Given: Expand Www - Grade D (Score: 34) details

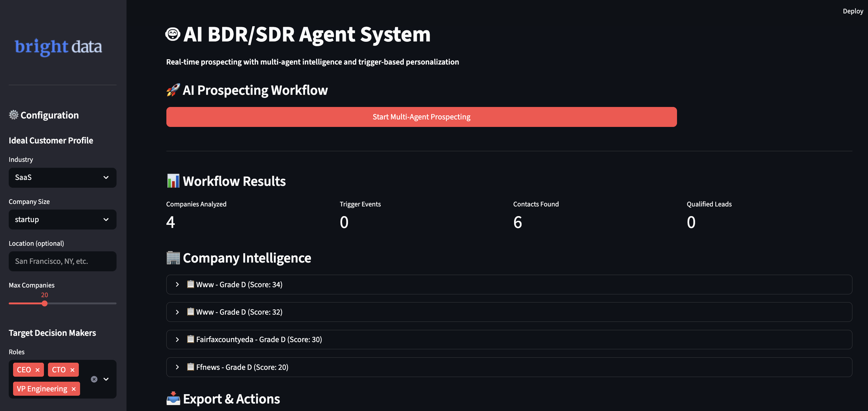Looking at the screenshot, I should pos(178,284).
